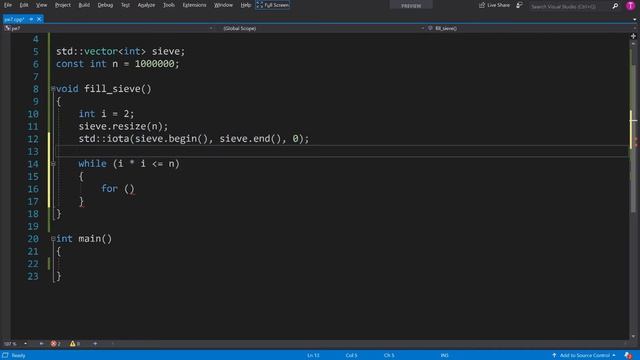Screen dimensions: 640x360
Task: Open the notifications icon in status bar
Action: point(628,356)
